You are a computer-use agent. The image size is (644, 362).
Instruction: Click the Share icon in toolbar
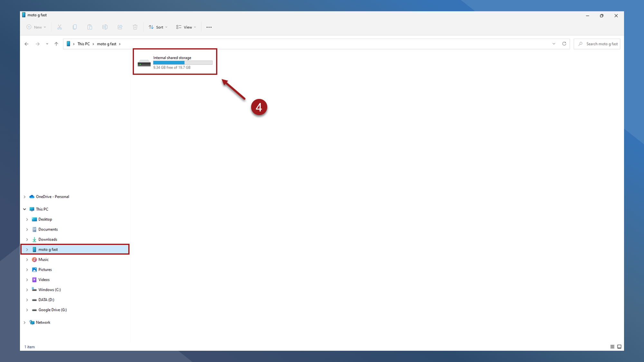(x=120, y=27)
